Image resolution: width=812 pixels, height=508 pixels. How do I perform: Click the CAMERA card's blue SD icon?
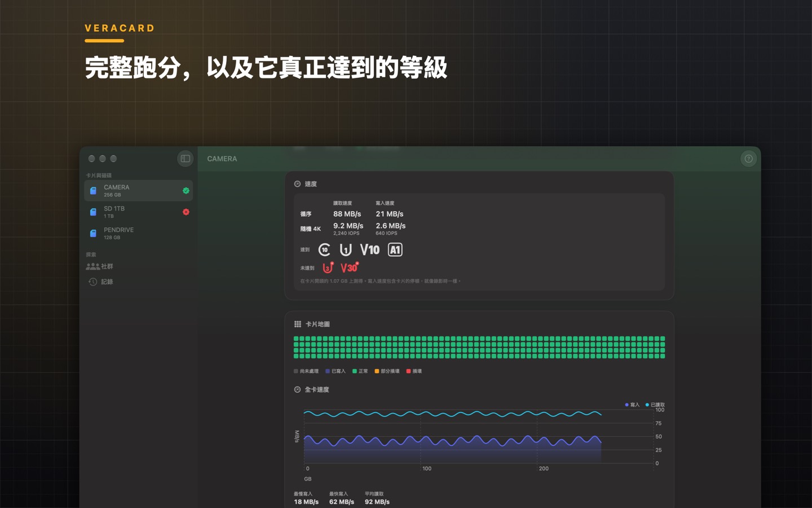[x=93, y=191]
